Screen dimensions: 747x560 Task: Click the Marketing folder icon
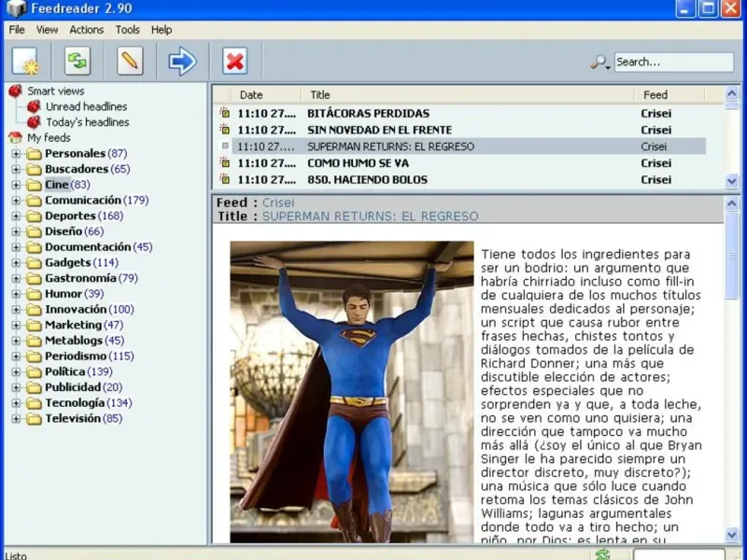pyautogui.click(x=34, y=325)
